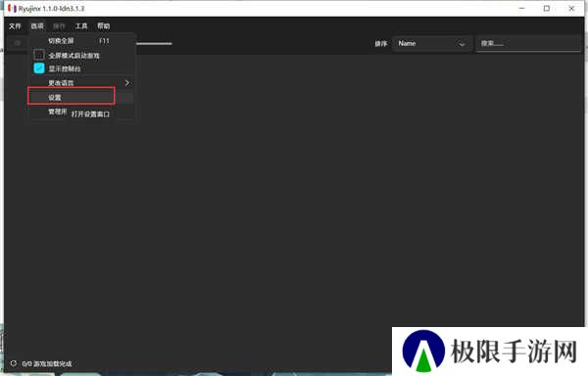Screen dimensions: 588x376
Task: Click the chevron in sort combo box
Action: pyautogui.click(x=462, y=44)
